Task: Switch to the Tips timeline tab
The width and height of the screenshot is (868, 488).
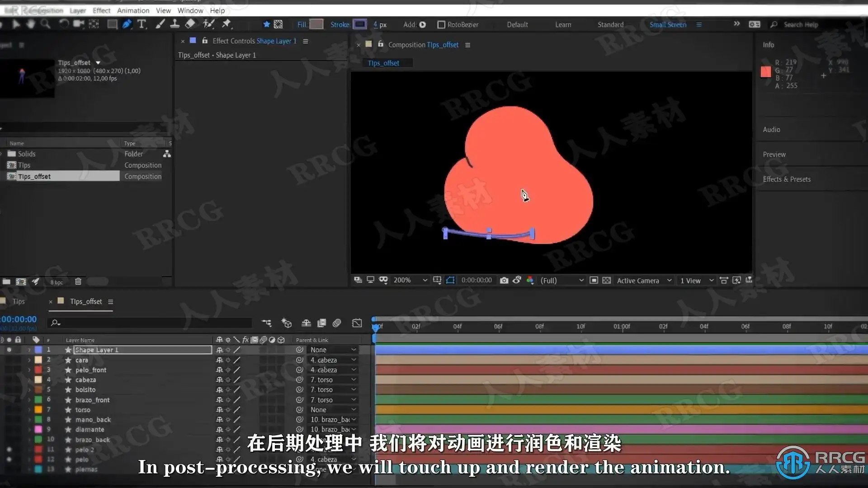Action: click(19, 301)
